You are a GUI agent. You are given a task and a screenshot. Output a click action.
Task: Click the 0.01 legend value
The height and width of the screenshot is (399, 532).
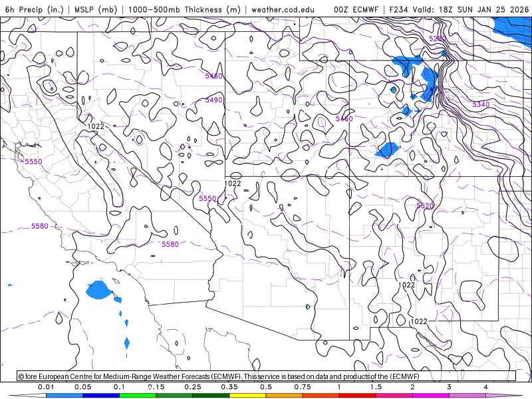point(46,387)
